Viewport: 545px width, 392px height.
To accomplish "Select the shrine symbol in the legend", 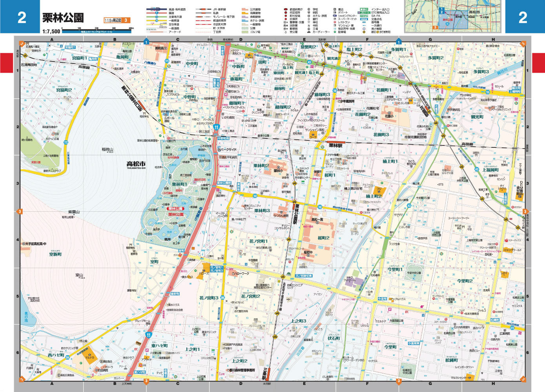I will 308,23.
